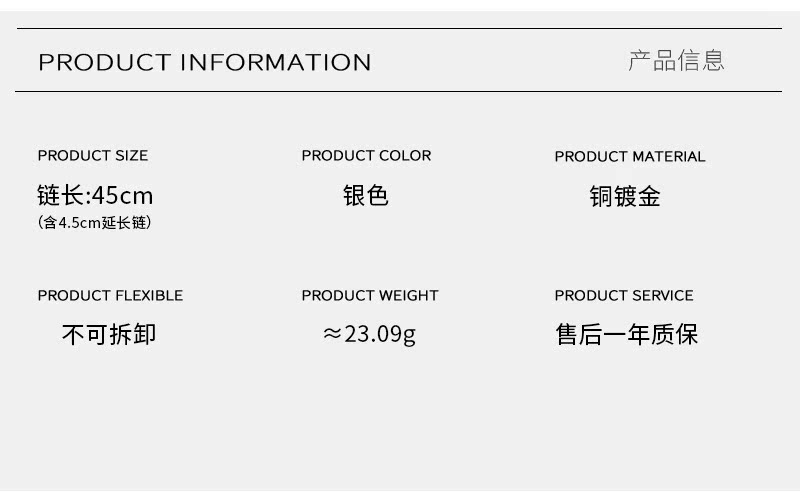Click the 链长 chain length text

[x=60, y=195]
